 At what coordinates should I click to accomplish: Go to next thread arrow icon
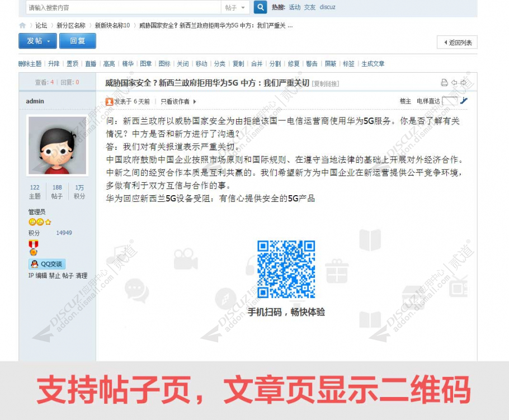tap(464, 82)
